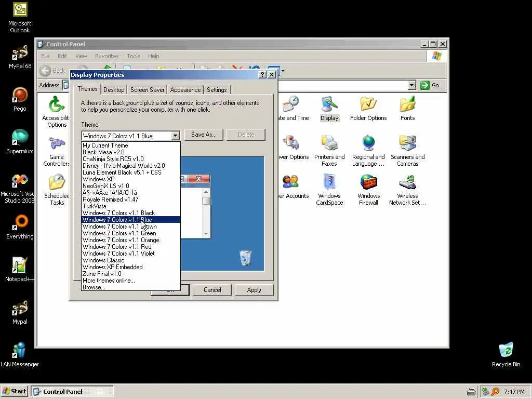Screen dimensions: 532x399
Task: Select the Browse... theme entry
Action: 131,287
